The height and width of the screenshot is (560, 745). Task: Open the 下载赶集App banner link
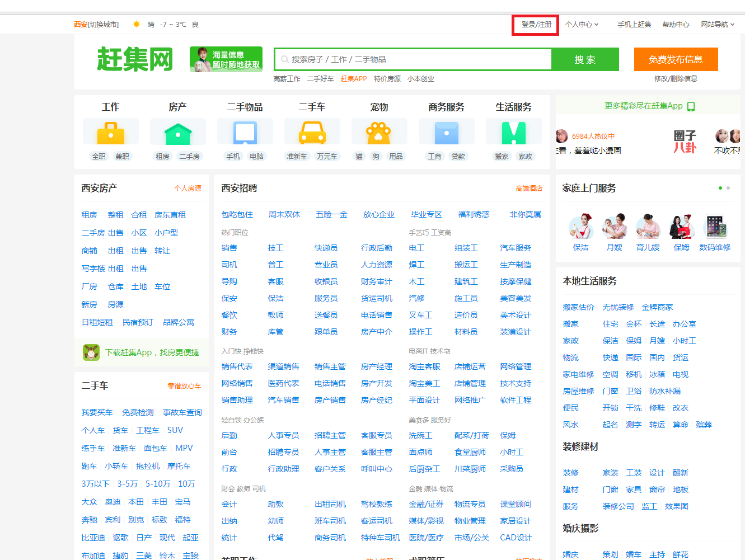(x=142, y=352)
